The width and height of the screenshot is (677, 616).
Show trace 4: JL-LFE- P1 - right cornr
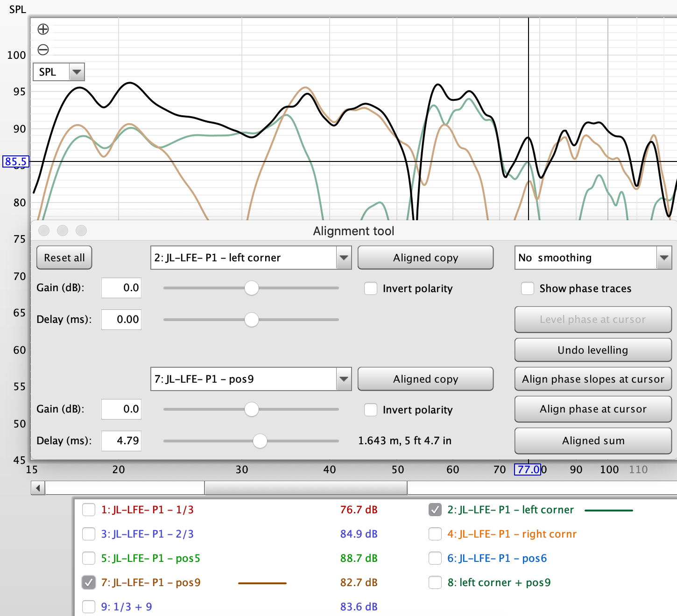click(x=435, y=534)
